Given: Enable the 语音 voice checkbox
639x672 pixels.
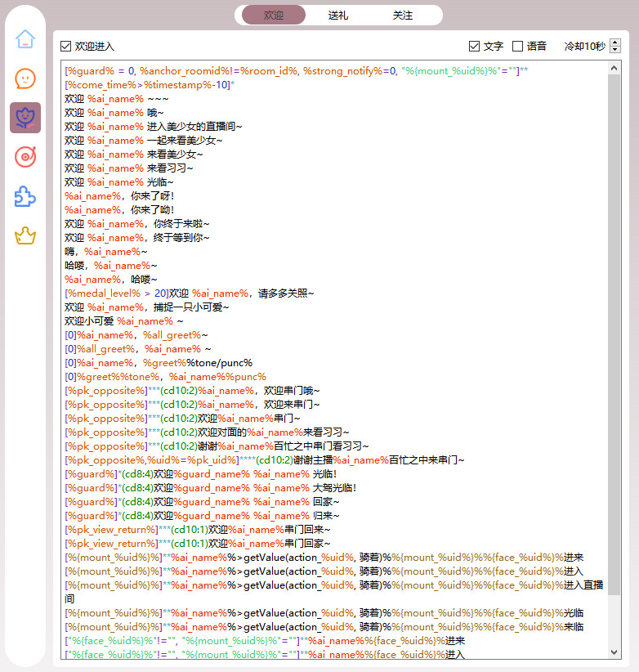Looking at the screenshot, I should [518, 47].
